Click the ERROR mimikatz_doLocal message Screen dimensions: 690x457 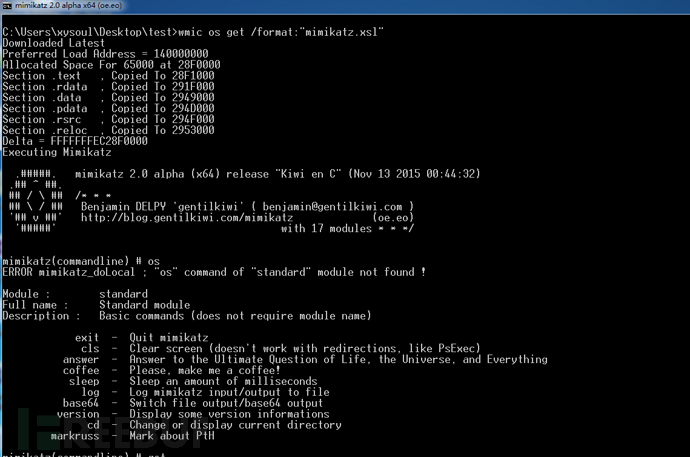tap(214, 272)
